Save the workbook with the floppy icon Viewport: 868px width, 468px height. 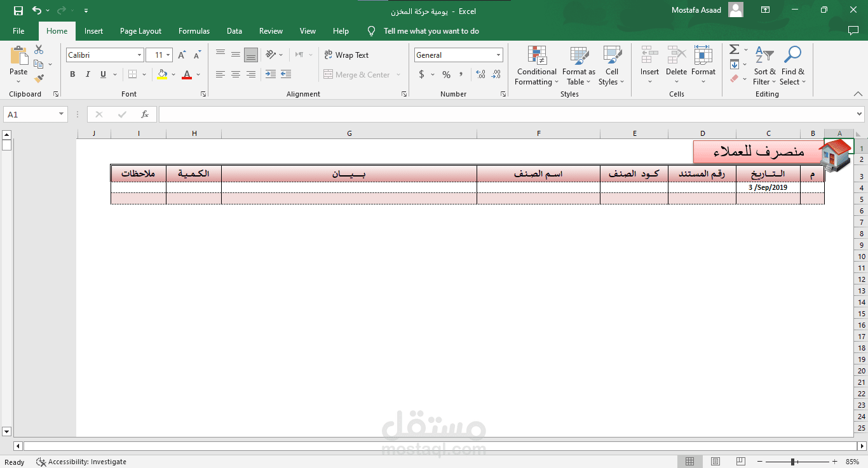(x=18, y=11)
